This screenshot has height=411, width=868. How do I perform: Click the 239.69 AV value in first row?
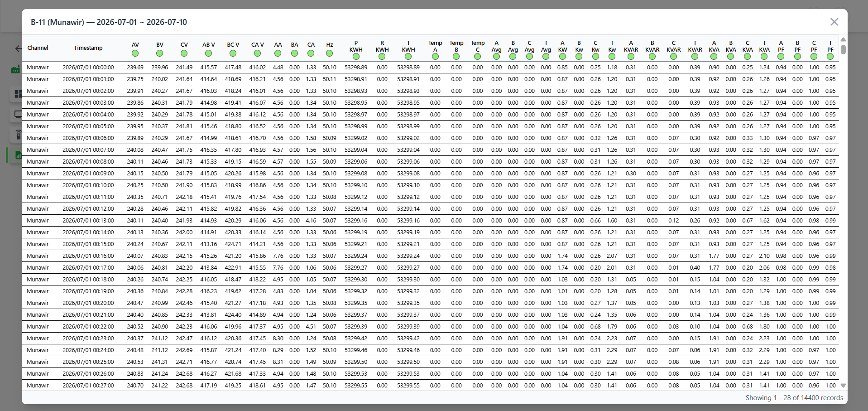coord(135,68)
